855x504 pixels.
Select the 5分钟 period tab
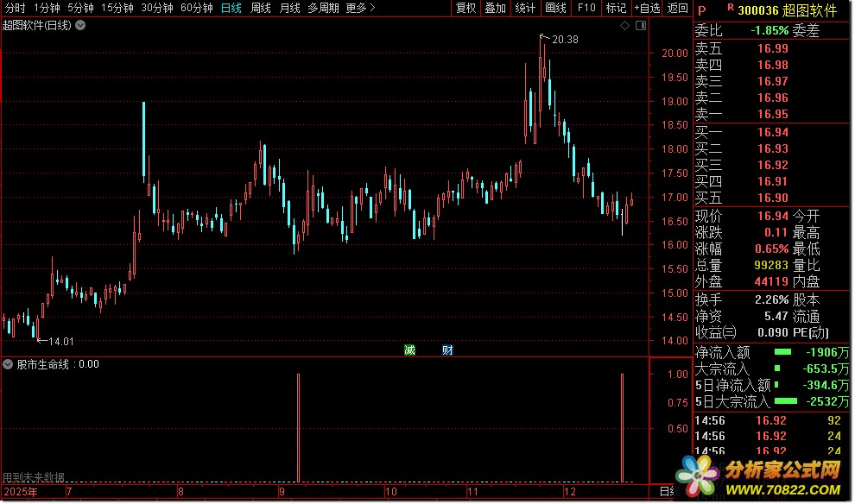click(80, 8)
